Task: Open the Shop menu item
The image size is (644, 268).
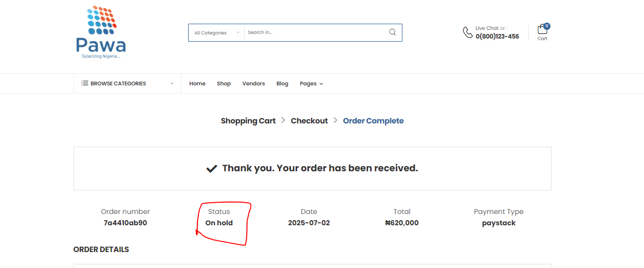Action: pyautogui.click(x=224, y=83)
